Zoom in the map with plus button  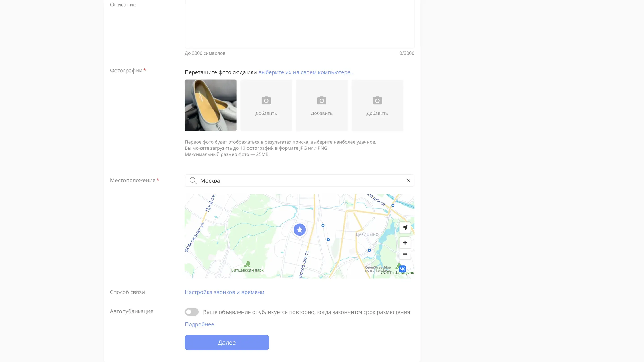coord(405,243)
